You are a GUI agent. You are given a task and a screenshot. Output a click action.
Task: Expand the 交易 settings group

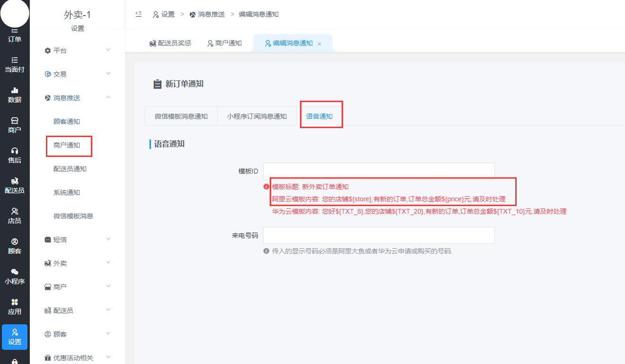[108, 73]
